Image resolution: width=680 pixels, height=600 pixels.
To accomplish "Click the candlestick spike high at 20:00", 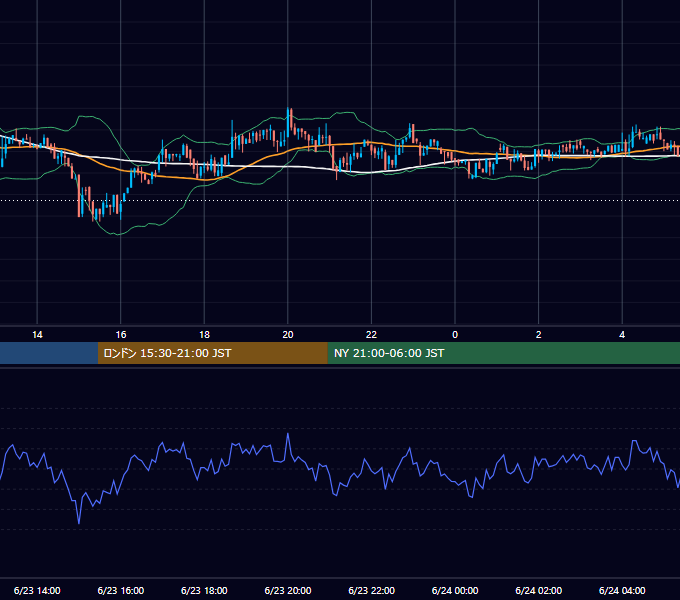I will tap(288, 110).
